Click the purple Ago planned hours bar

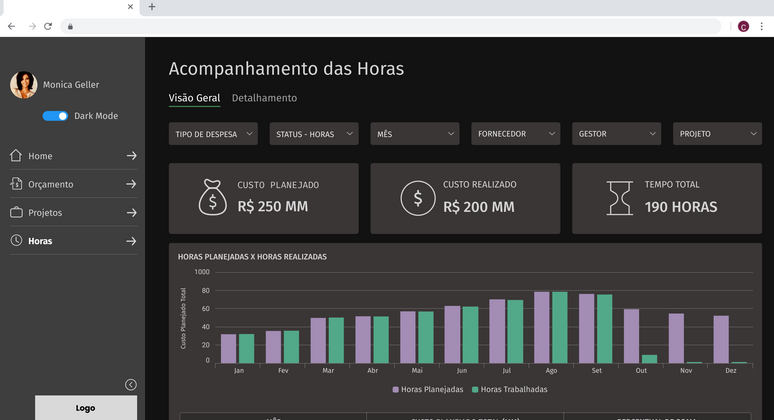pyautogui.click(x=542, y=327)
